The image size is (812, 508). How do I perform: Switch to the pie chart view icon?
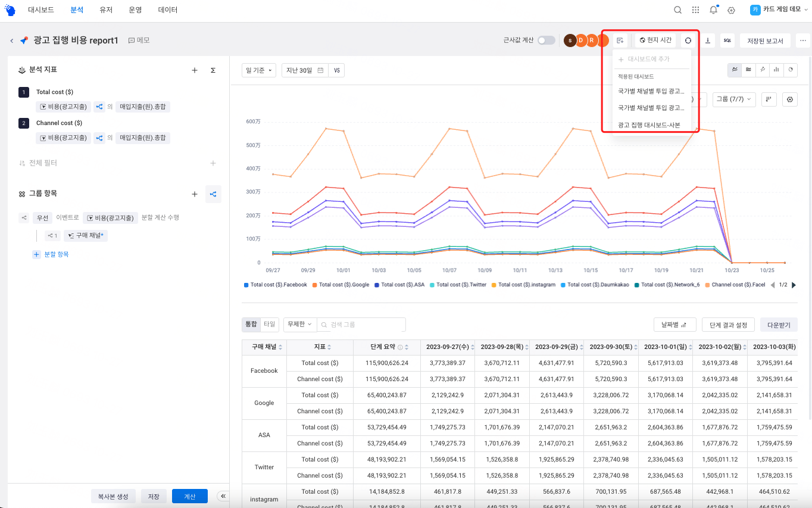[x=791, y=70]
